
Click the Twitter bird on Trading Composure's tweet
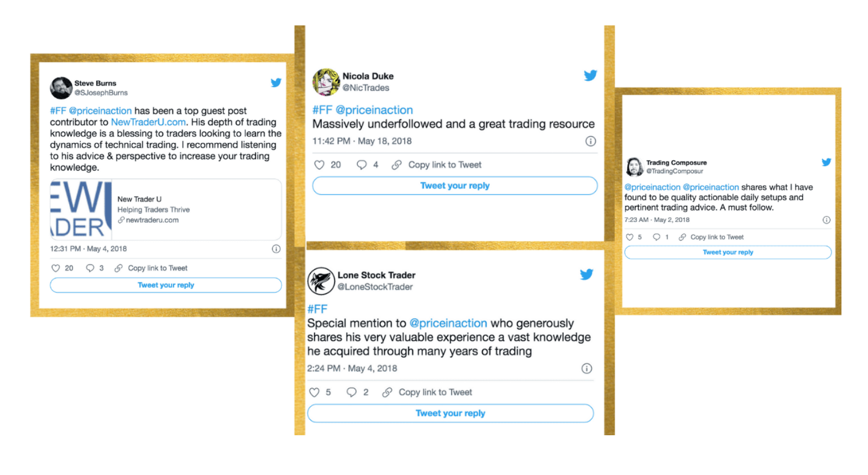826,162
